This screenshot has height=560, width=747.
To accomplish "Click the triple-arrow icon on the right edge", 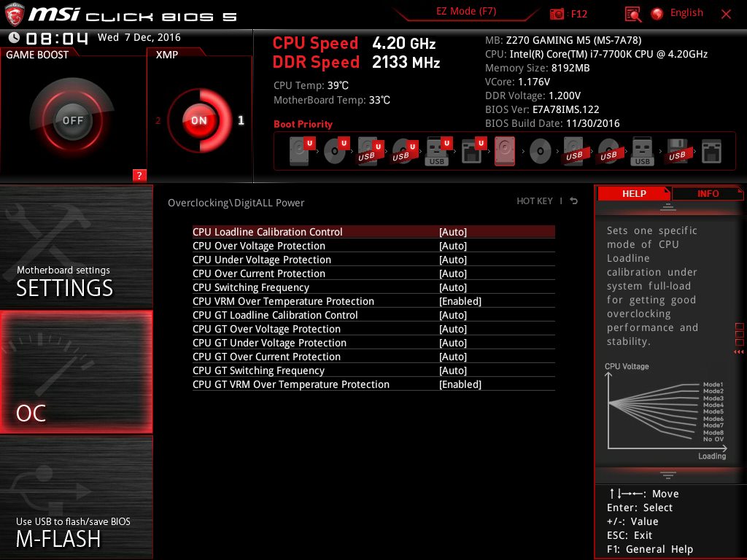I will tap(739, 352).
